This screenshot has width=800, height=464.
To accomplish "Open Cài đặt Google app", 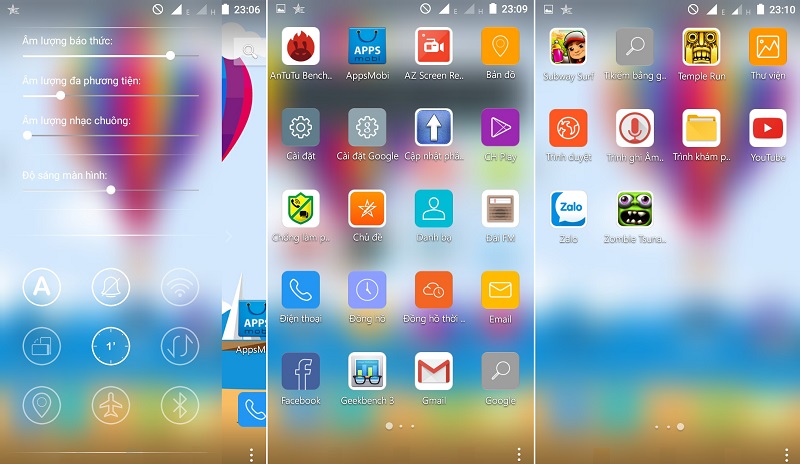I will coord(367,127).
